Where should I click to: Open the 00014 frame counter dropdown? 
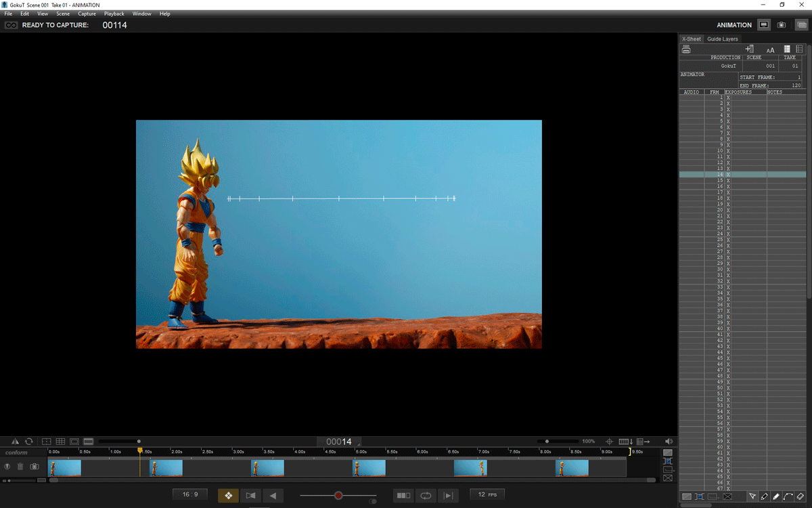point(339,442)
